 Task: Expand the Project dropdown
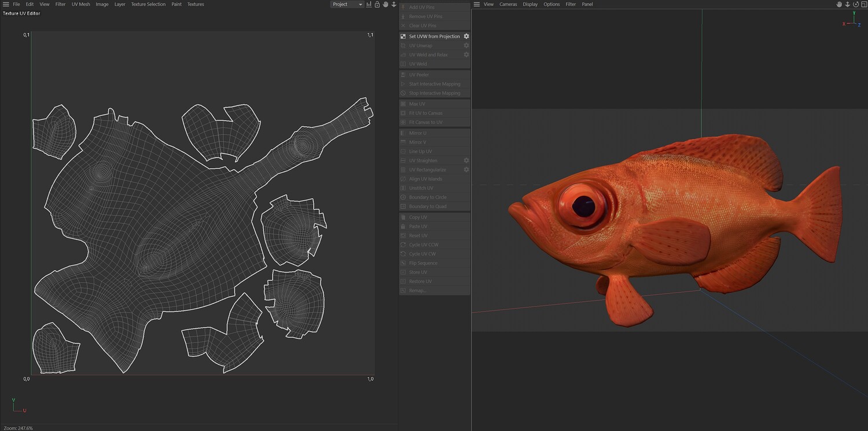click(x=347, y=4)
